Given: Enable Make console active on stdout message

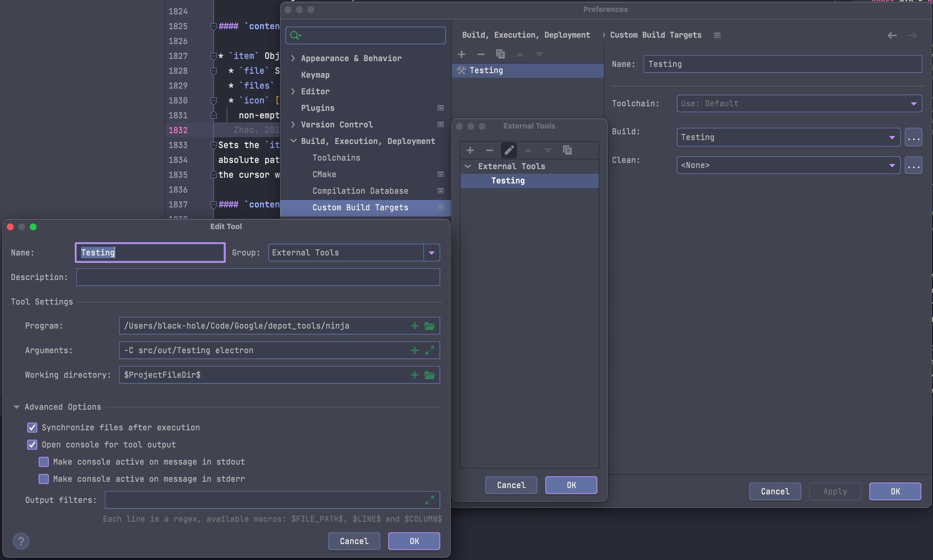Looking at the screenshot, I should [x=44, y=462].
